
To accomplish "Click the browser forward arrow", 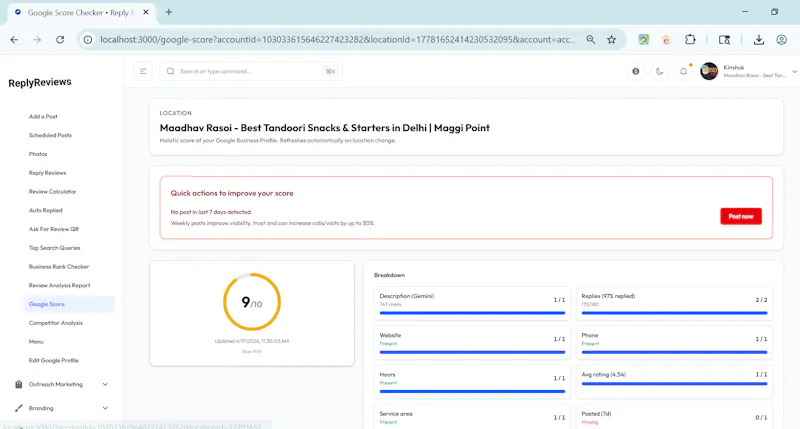I will [x=37, y=39].
